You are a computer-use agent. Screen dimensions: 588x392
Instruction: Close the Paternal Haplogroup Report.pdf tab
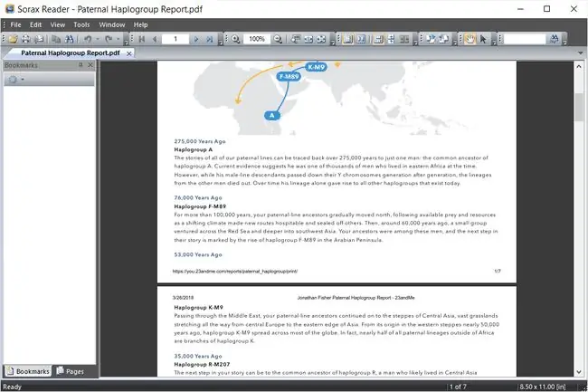(x=129, y=53)
